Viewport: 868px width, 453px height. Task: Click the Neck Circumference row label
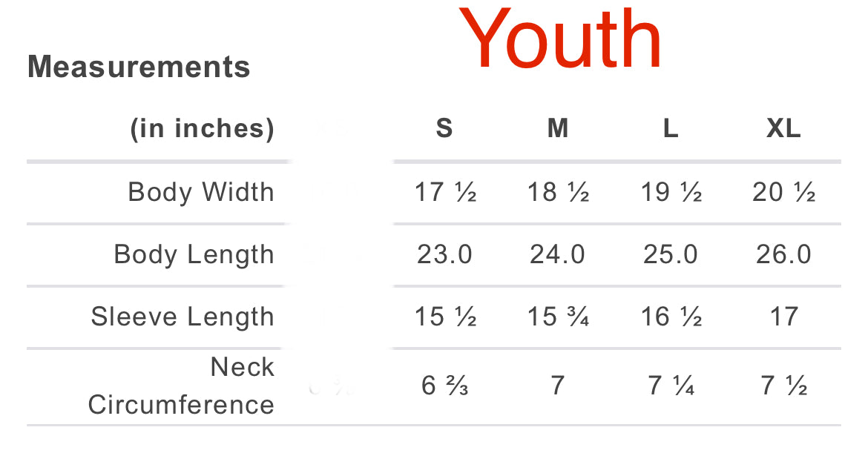click(x=181, y=386)
